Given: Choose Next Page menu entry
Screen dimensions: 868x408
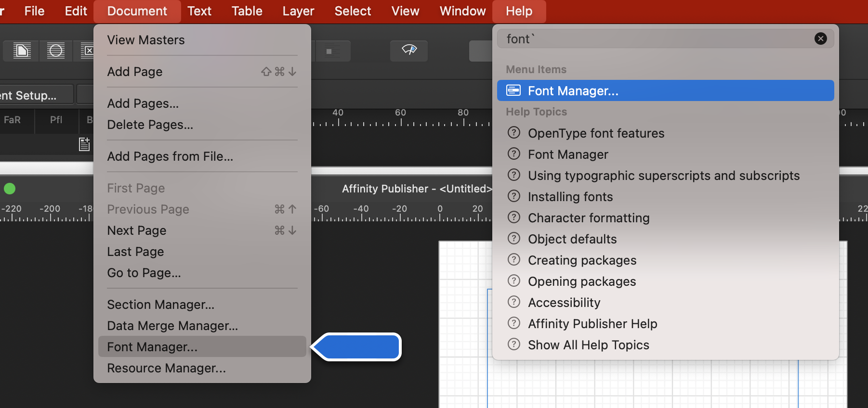Looking at the screenshot, I should pos(202,230).
